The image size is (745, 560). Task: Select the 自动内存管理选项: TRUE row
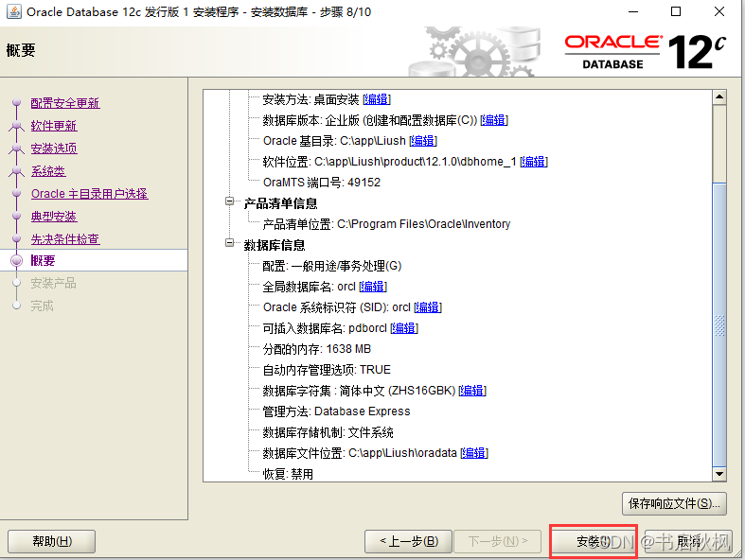pos(327,370)
